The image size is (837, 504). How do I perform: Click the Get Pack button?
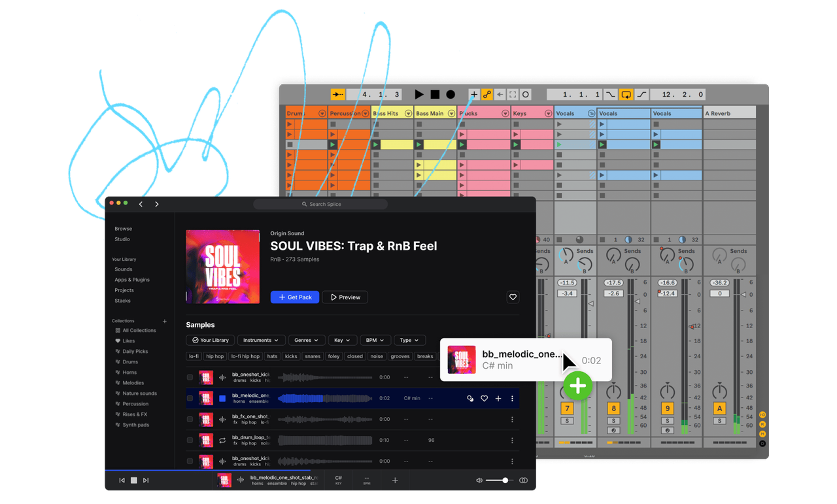tap(295, 297)
